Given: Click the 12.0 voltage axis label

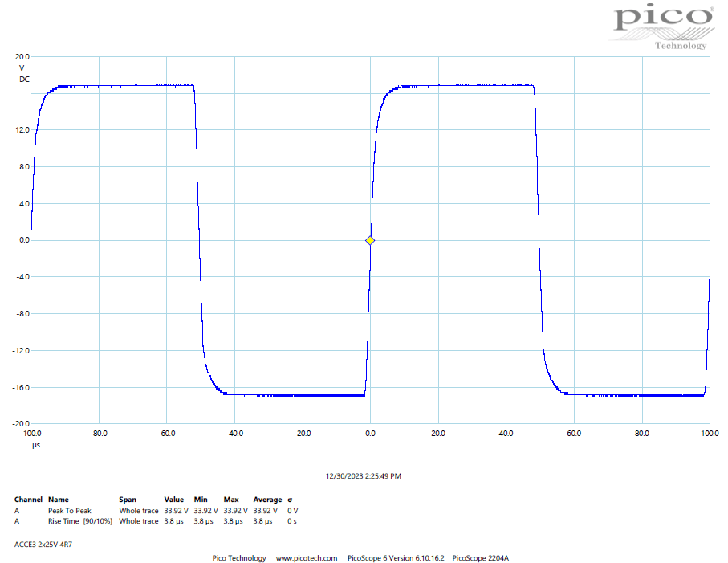Looking at the screenshot, I should [x=22, y=130].
